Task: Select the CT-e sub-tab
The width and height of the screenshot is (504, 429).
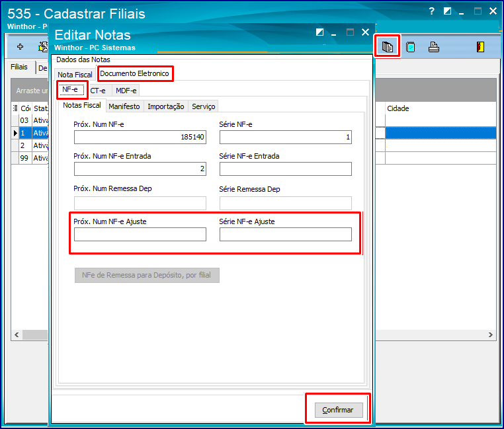Action: (x=98, y=91)
